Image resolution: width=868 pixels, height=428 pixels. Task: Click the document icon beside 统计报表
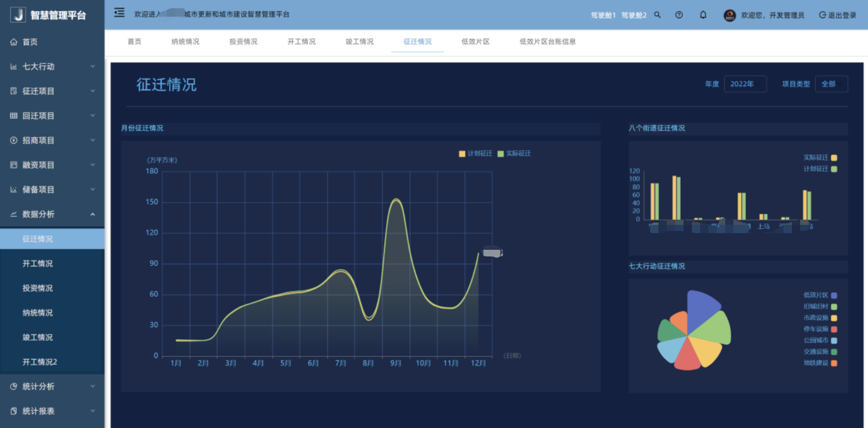(14, 411)
